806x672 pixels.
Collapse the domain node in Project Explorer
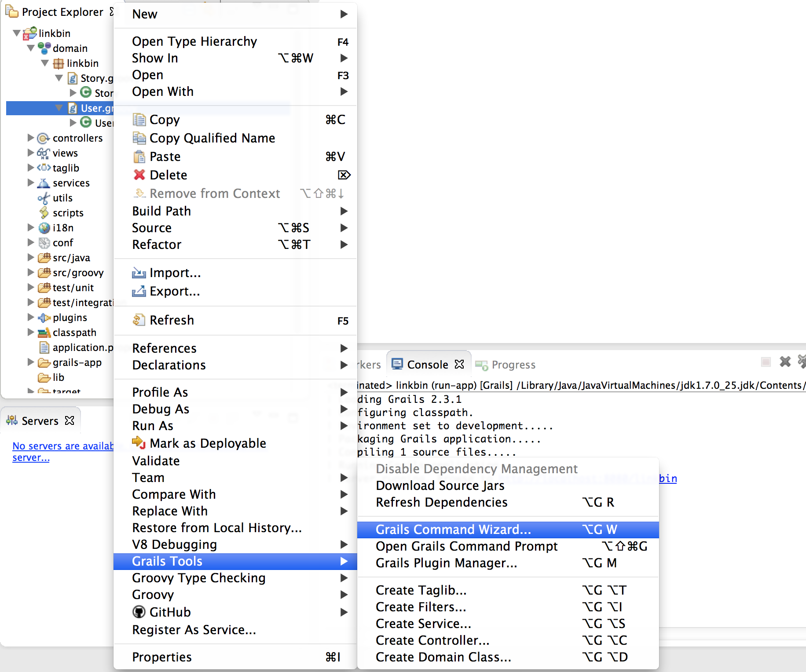coord(30,48)
